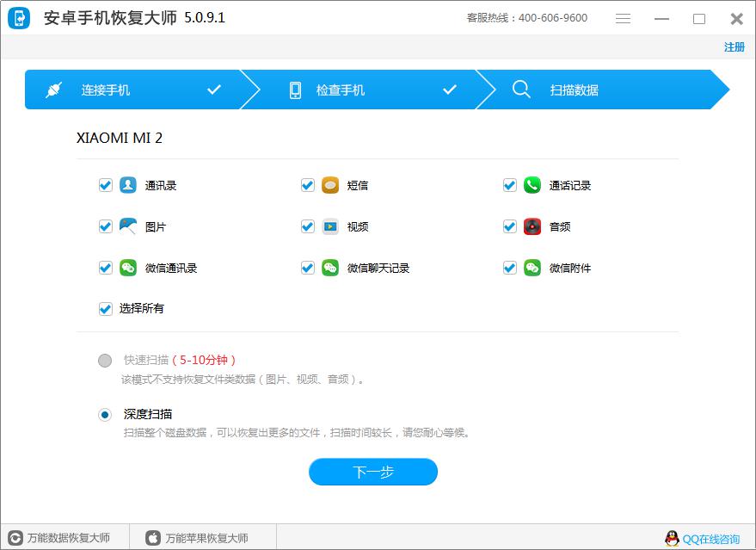
Task: Click the app logo icon in title bar
Action: click(19, 18)
